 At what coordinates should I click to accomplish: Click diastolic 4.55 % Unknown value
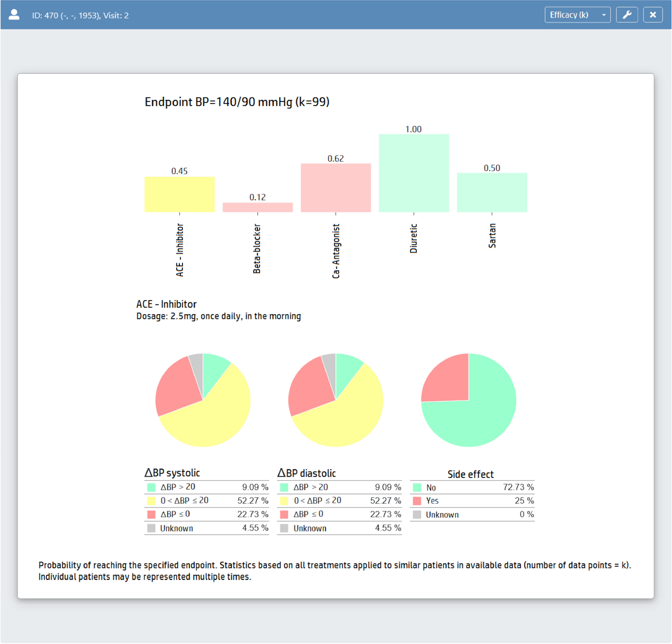pyautogui.click(x=388, y=528)
